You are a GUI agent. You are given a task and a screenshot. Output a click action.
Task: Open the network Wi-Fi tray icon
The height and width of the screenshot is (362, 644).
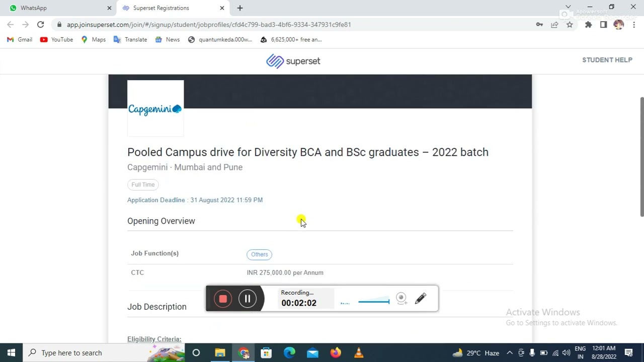pyautogui.click(x=555, y=353)
